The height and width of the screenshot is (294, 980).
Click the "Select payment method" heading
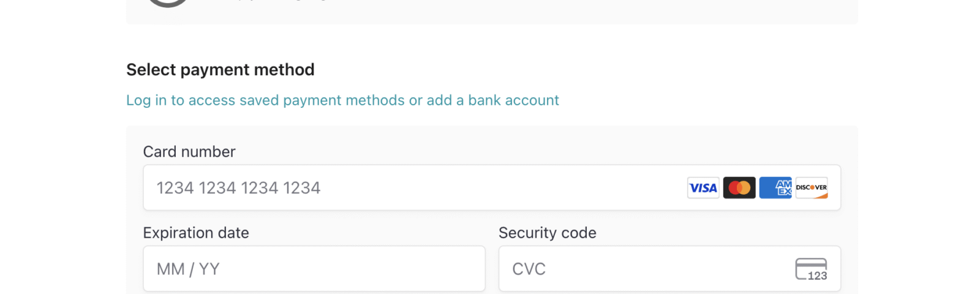click(220, 70)
